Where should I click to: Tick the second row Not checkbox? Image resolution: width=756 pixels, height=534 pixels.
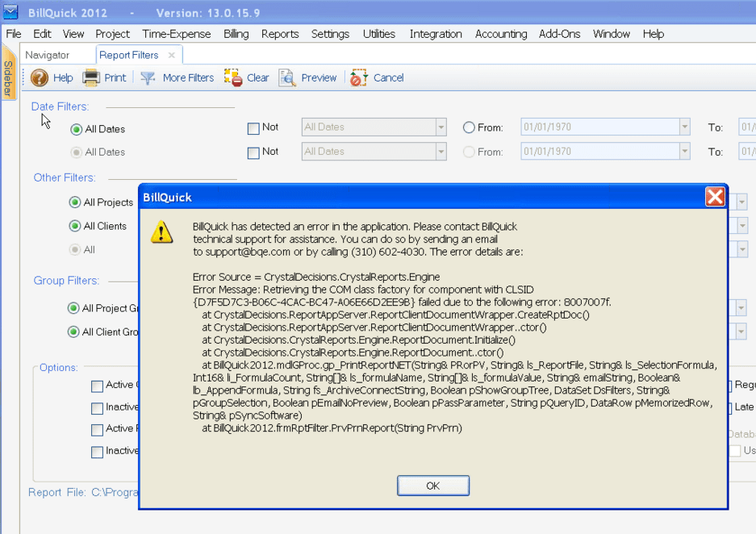253,153
